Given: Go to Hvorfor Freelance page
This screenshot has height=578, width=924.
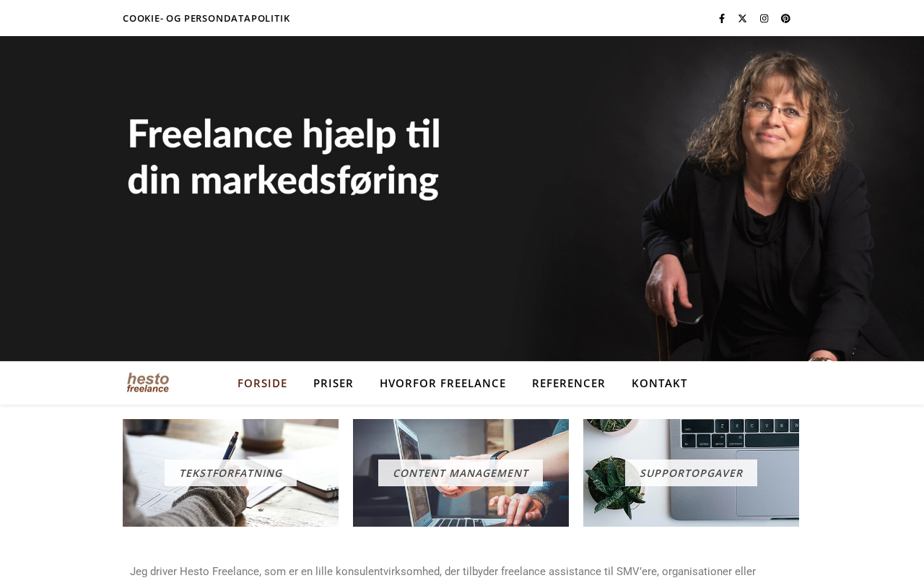Looking at the screenshot, I should [x=443, y=383].
